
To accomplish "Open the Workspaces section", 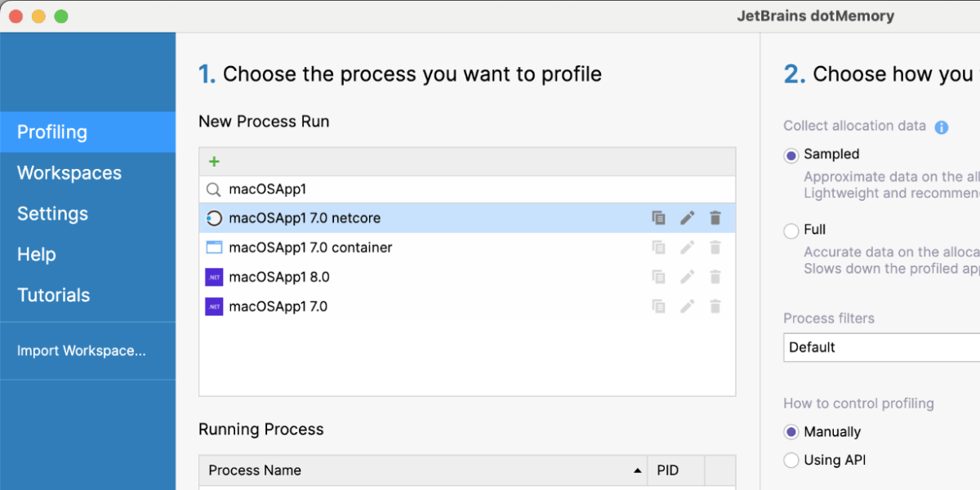I will coord(69,173).
